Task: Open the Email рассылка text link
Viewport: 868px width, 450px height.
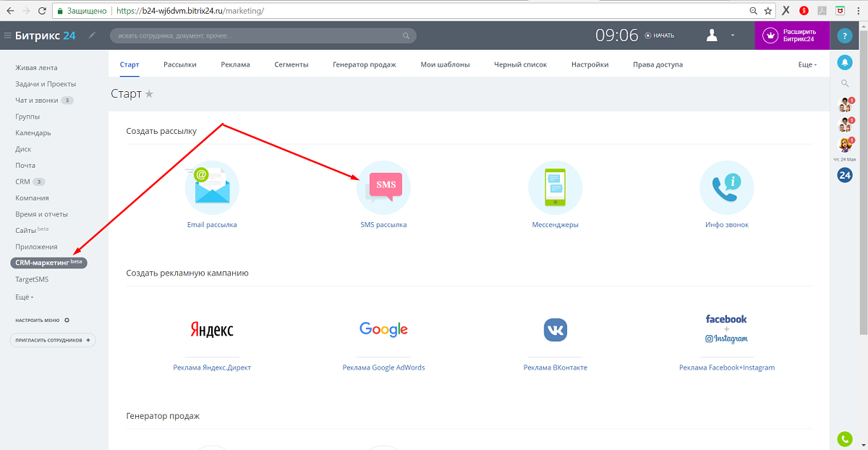Action: 212,225
